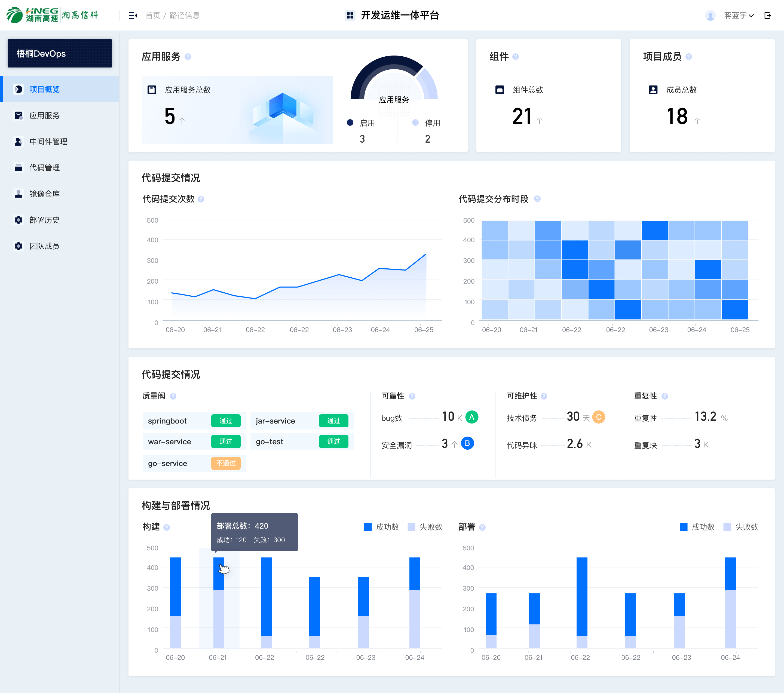784x693 pixels.
Task: Expand the 梧桐DevOps project selector
Action: (x=60, y=53)
